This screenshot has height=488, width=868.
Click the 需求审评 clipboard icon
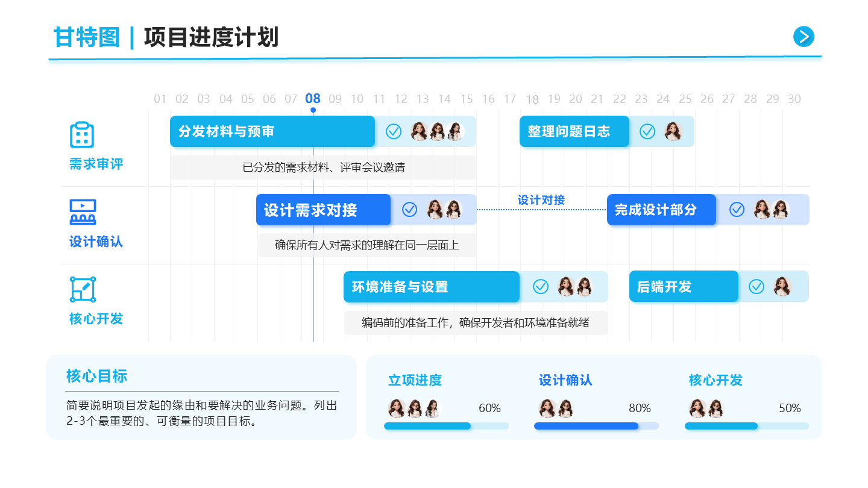coord(82,134)
